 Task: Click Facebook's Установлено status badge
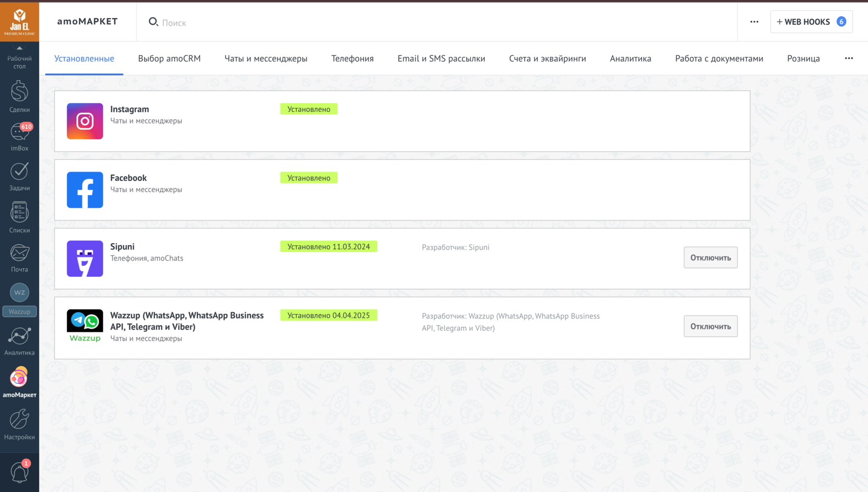click(x=309, y=178)
